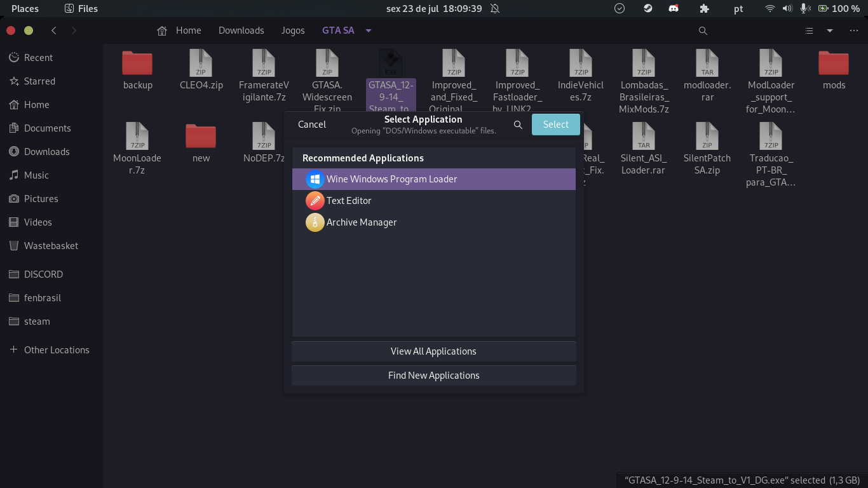Open the backup folder icon
868x488 pixels.
point(137,63)
